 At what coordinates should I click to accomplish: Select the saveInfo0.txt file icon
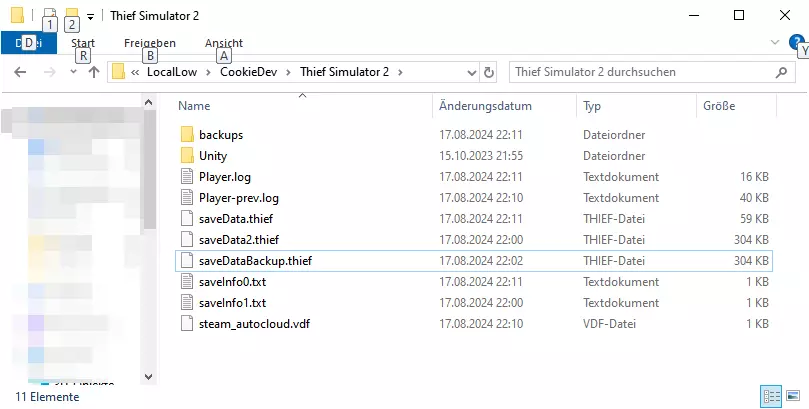tap(187, 282)
